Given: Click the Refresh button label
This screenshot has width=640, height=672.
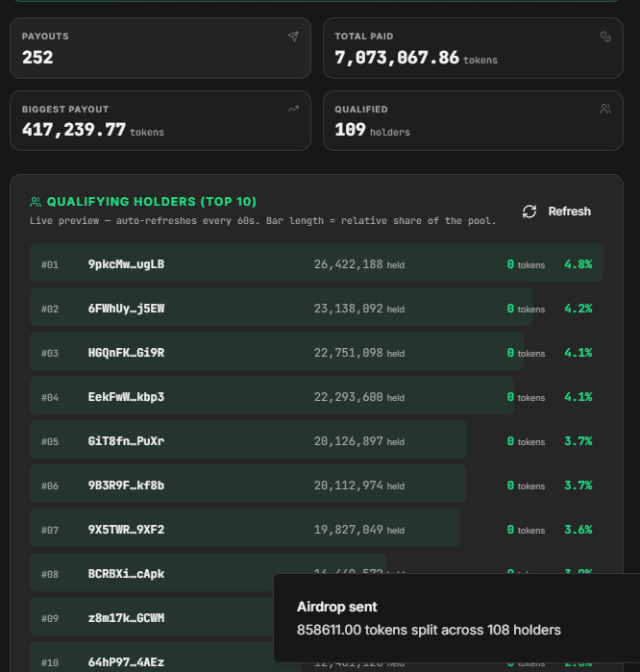Looking at the screenshot, I should click(569, 212).
